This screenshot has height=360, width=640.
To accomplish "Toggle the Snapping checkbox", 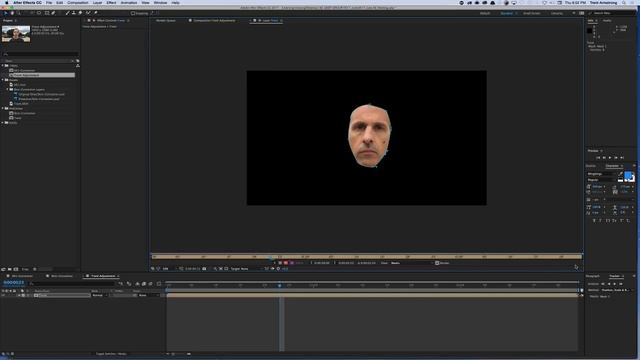I will pos(133,13).
